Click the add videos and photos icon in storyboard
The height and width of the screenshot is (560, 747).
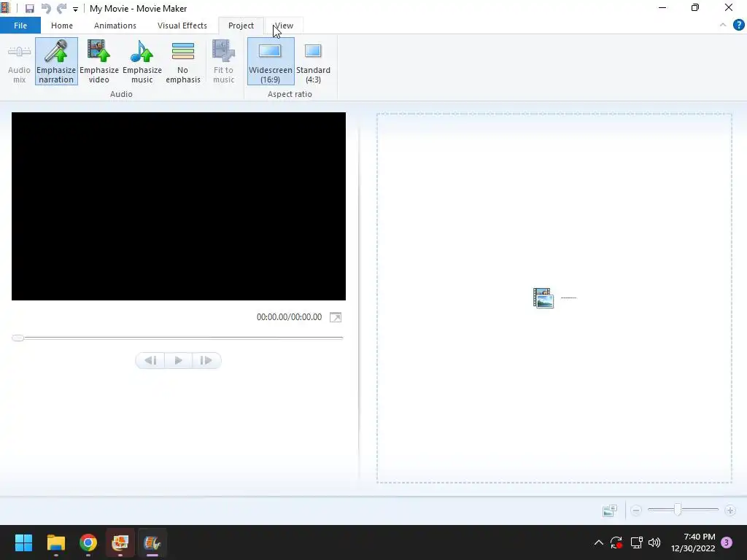[543, 298]
